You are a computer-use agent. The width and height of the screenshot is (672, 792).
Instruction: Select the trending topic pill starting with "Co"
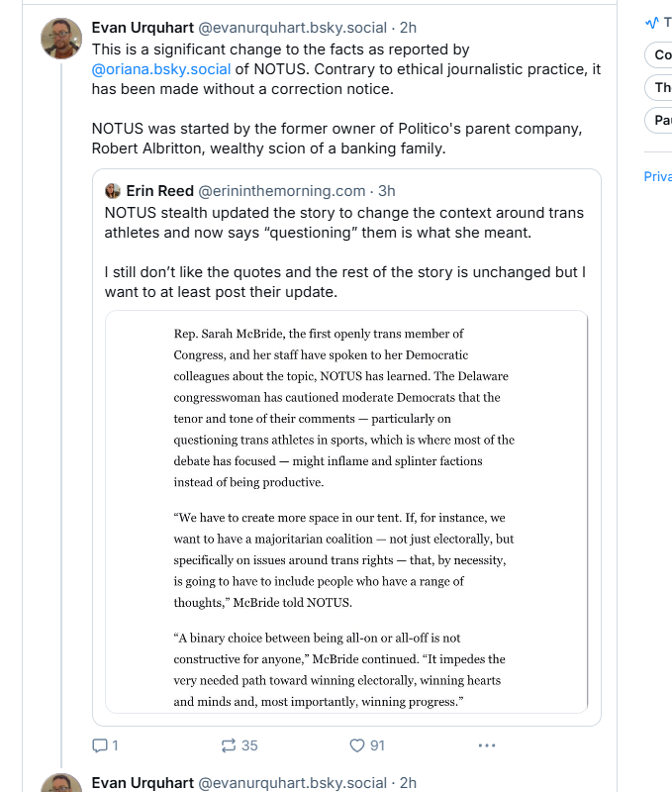click(x=660, y=54)
